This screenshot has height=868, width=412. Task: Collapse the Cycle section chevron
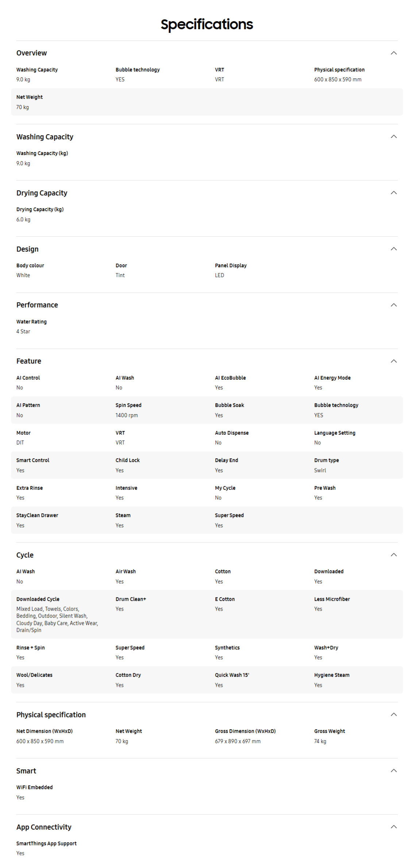tap(393, 554)
